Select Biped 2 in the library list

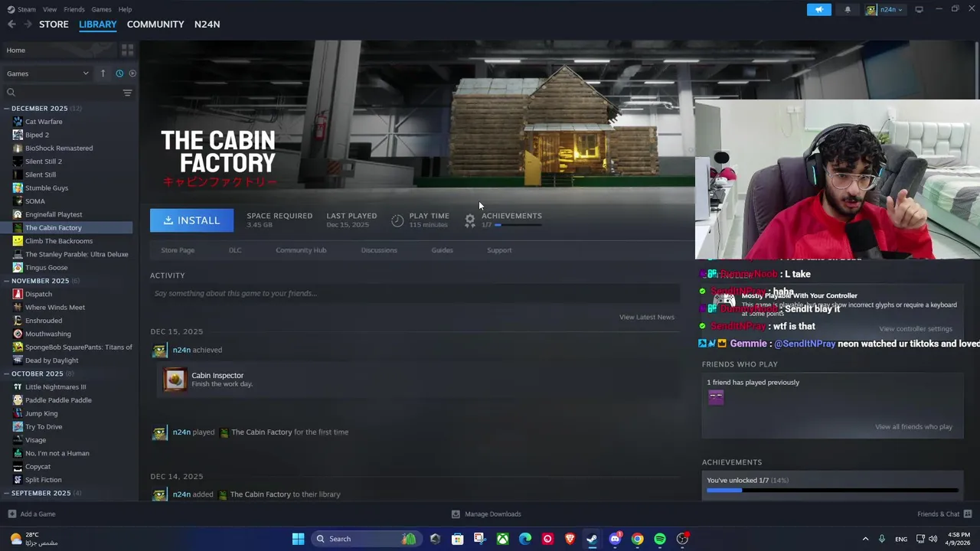[37, 135]
